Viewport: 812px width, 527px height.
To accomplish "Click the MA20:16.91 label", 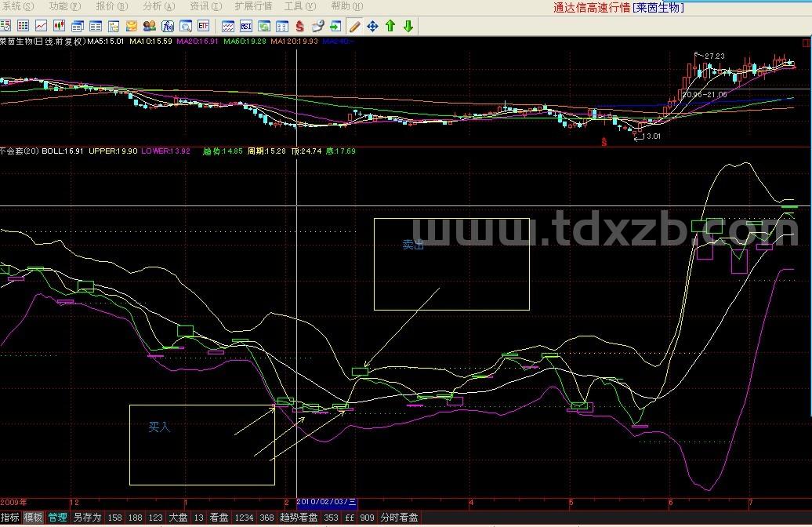I will coord(198,42).
